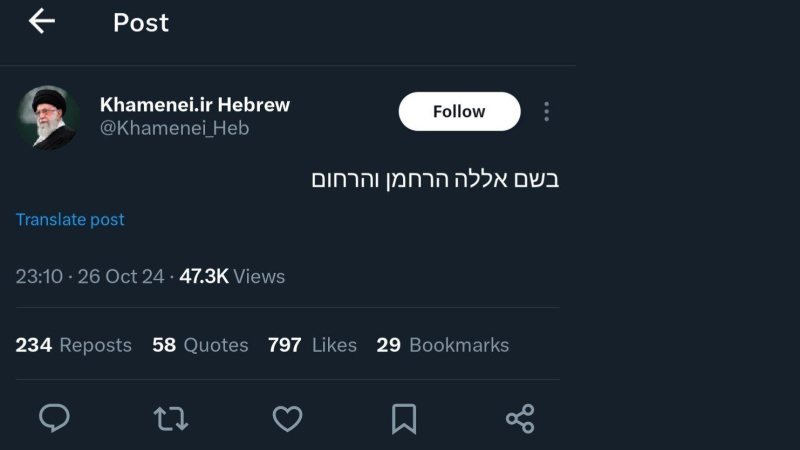Like the post with heart icon

(287, 418)
